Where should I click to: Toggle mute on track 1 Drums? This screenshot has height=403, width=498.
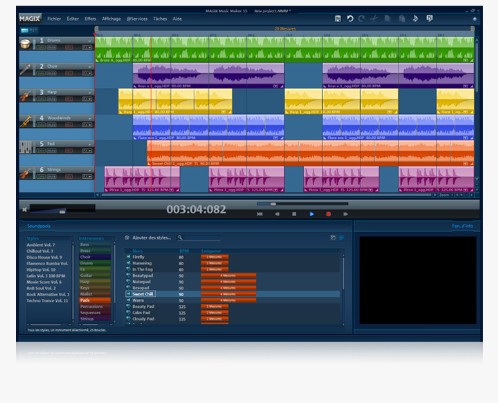tap(51, 47)
